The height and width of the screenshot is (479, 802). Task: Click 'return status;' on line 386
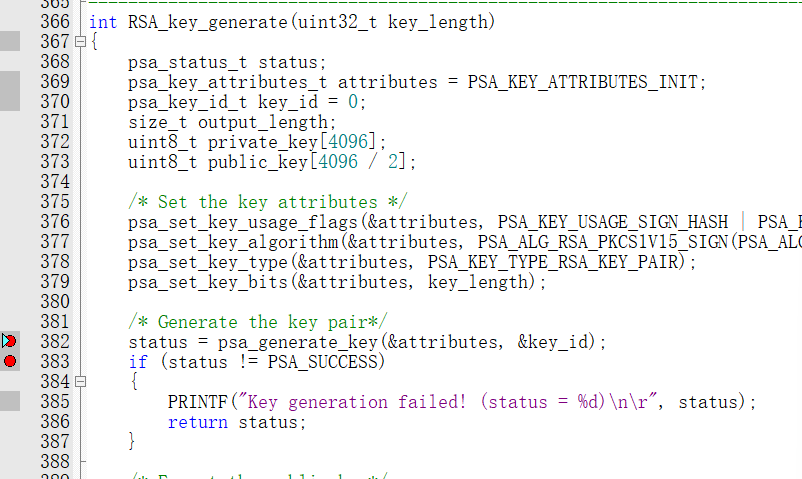tap(237, 421)
